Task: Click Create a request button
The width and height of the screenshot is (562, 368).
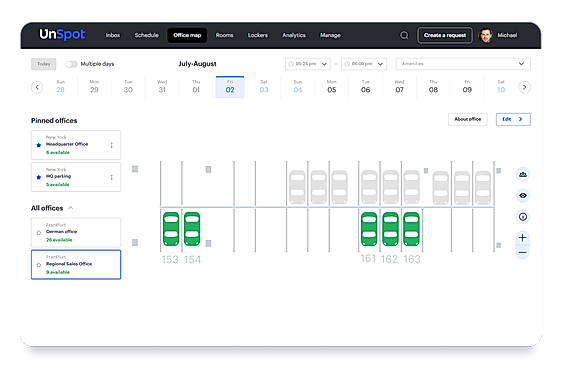Action: coord(445,35)
